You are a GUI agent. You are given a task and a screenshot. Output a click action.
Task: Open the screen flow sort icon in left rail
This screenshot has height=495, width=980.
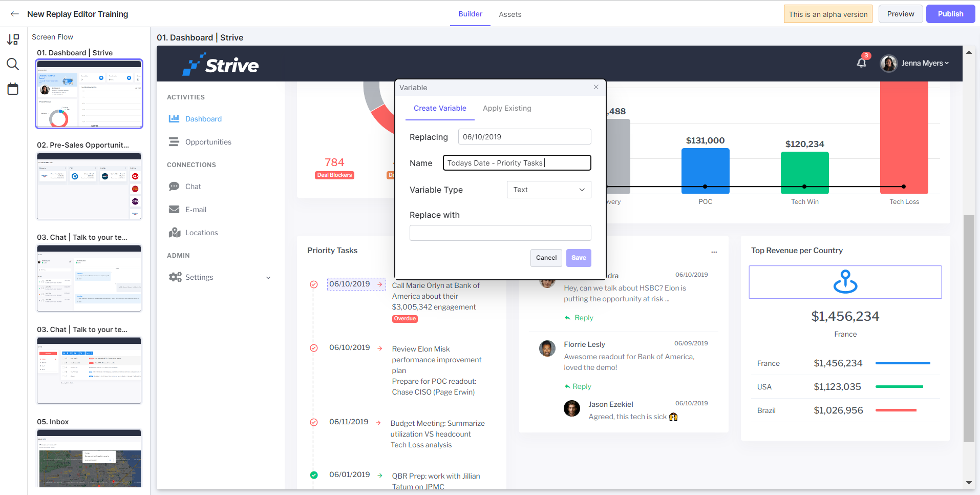pos(13,39)
